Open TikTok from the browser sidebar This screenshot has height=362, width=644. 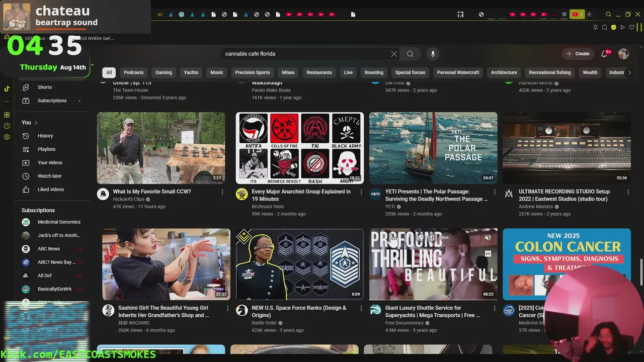(7, 88)
